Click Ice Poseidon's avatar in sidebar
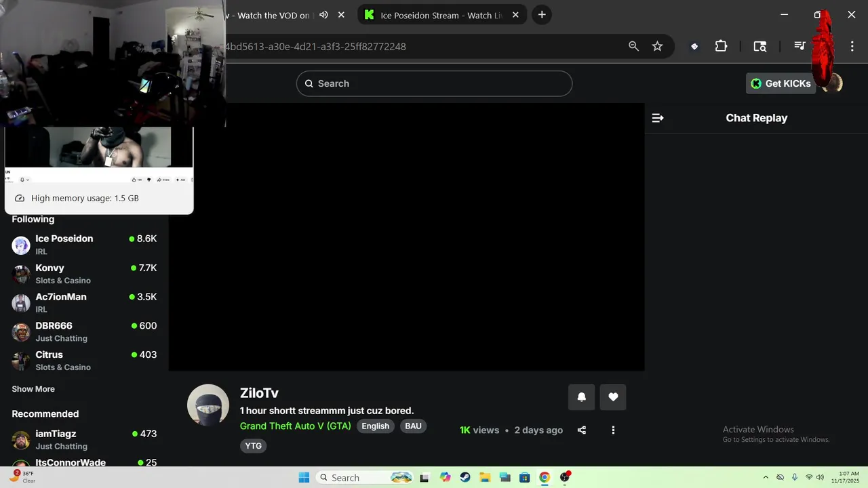Screen dimensions: 868x488 point(21,245)
